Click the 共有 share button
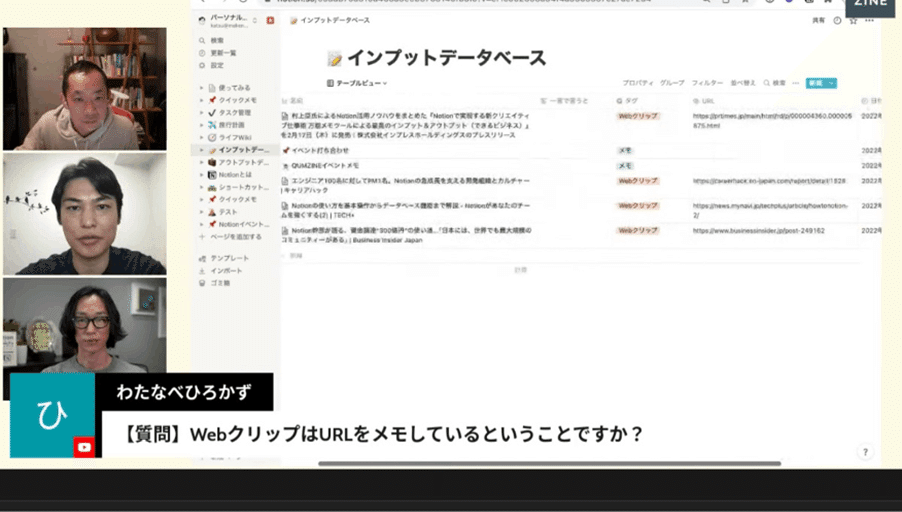This screenshot has height=512, width=902. click(817, 20)
